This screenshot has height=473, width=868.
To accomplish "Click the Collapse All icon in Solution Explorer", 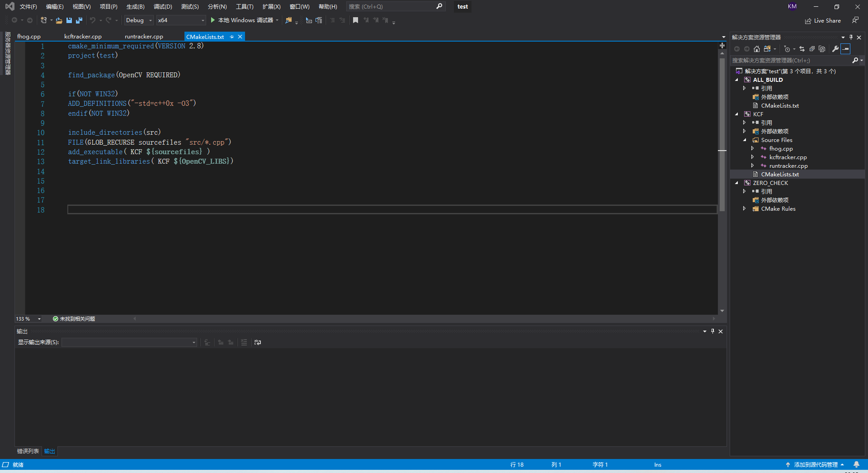I will click(x=812, y=49).
